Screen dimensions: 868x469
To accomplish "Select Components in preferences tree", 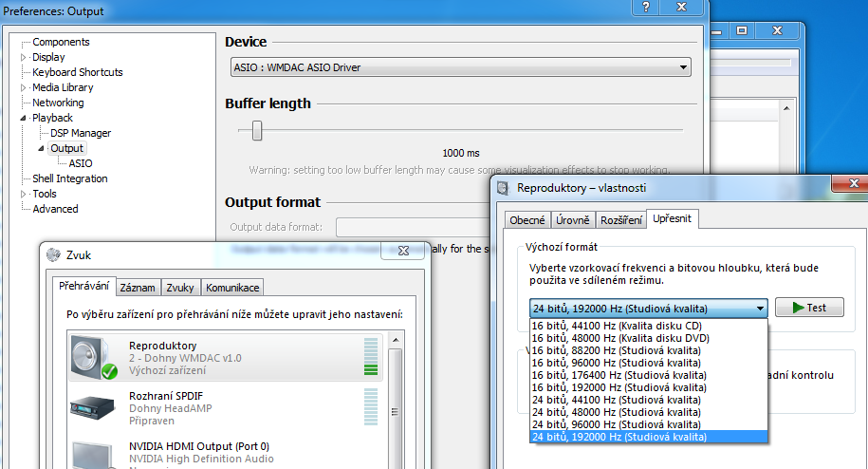I will [61, 42].
